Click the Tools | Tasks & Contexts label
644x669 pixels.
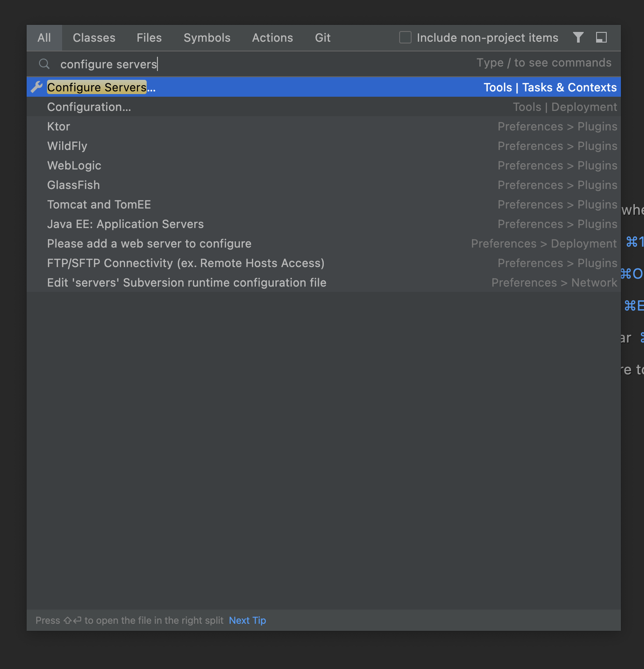coord(550,87)
